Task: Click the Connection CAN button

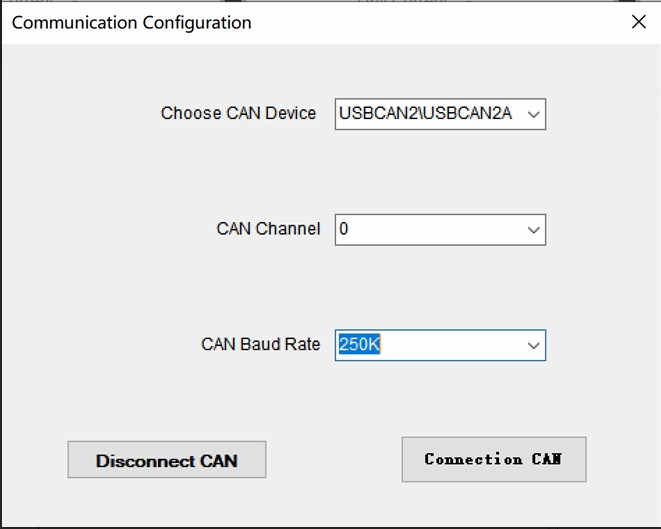Action: 494,459
